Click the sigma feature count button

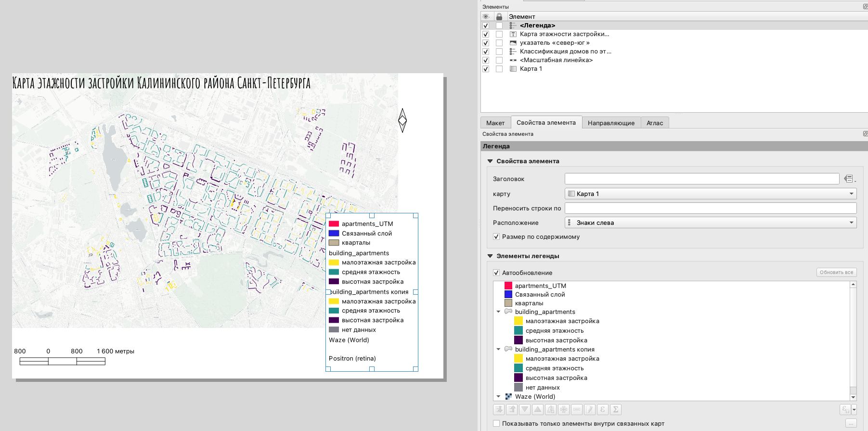click(x=616, y=409)
